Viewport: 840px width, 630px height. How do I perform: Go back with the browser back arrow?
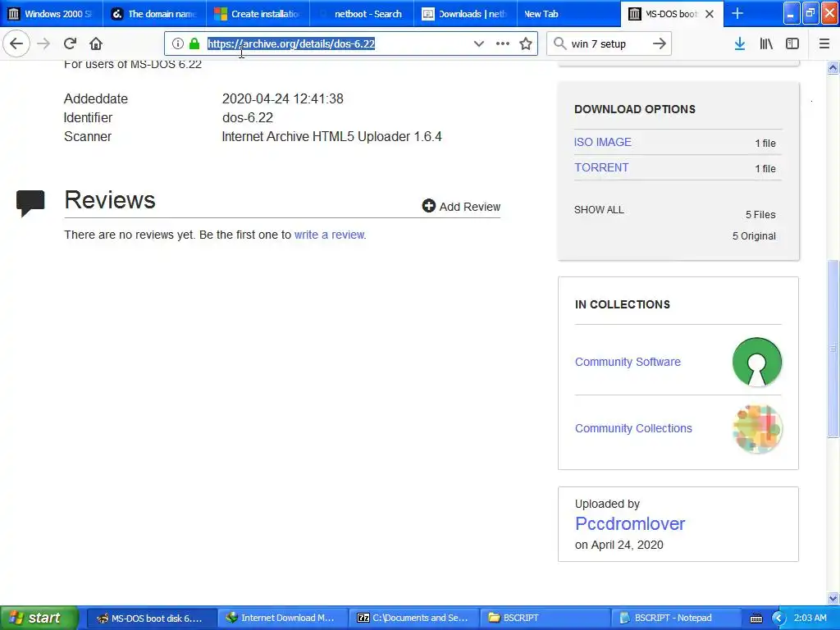16,43
